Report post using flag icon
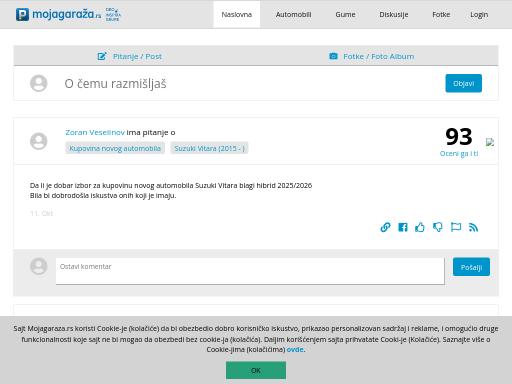Viewport: 512px width, 384px height. click(x=456, y=227)
